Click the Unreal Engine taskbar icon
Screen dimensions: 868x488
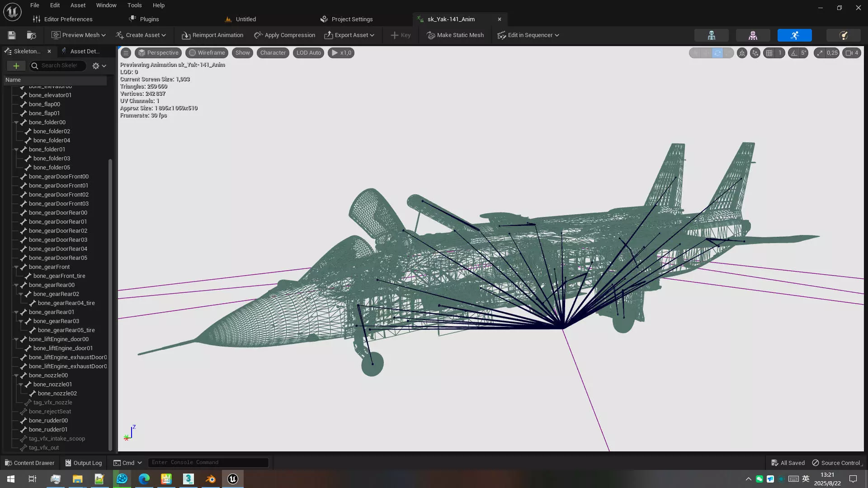(x=233, y=479)
